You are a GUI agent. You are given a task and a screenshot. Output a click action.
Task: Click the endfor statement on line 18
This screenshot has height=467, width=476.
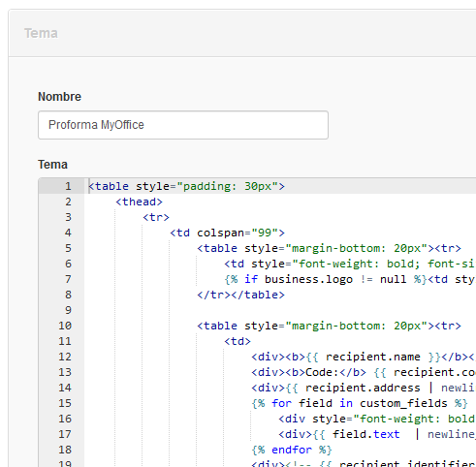292,450
